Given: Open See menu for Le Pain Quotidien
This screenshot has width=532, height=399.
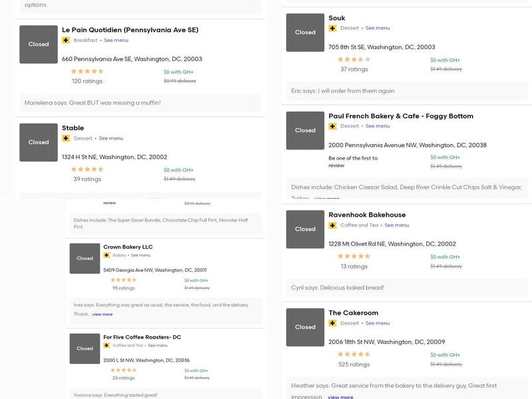Looking at the screenshot, I should (116, 40).
